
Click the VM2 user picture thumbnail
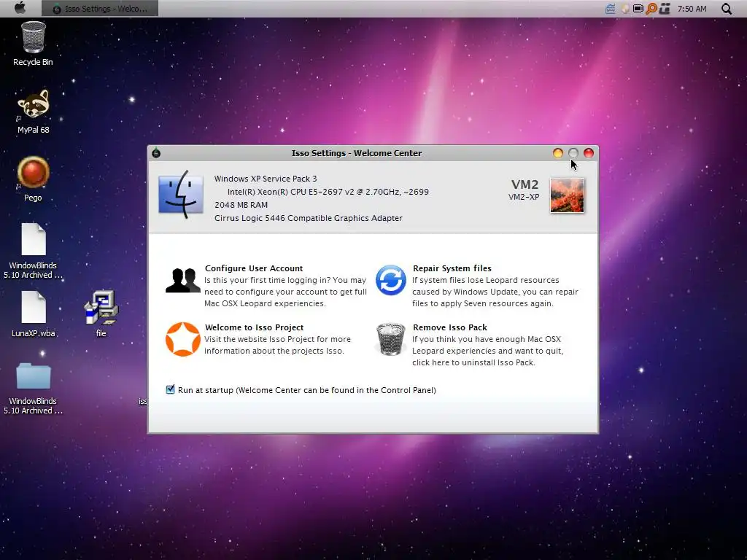pos(567,195)
